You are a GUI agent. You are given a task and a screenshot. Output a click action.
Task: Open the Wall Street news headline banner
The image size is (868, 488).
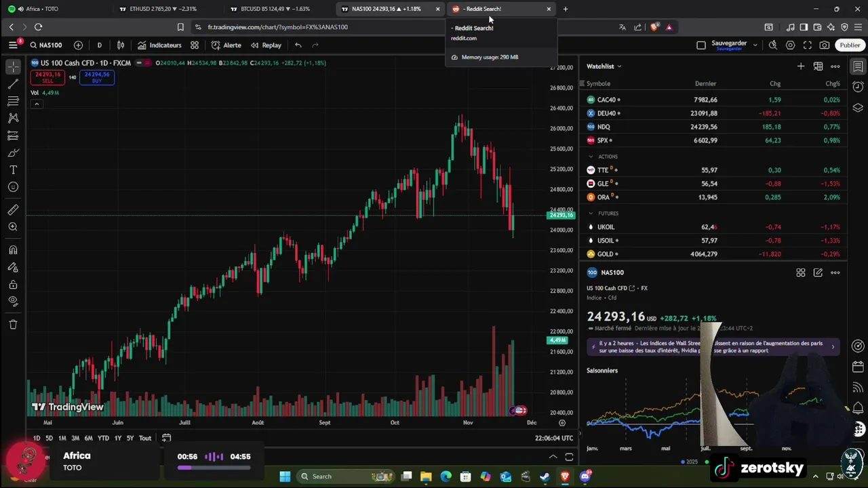pyautogui.click(x=713, y=347)
